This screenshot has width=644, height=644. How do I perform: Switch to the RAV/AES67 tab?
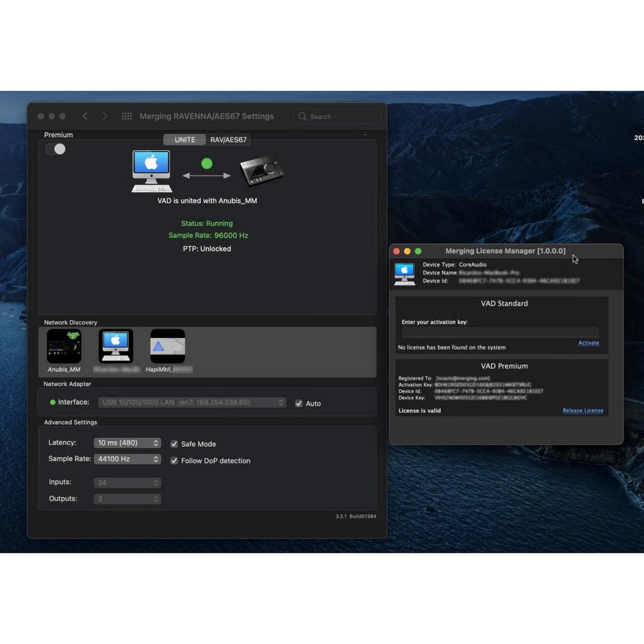pyautogui.click(x=229, y=140)
